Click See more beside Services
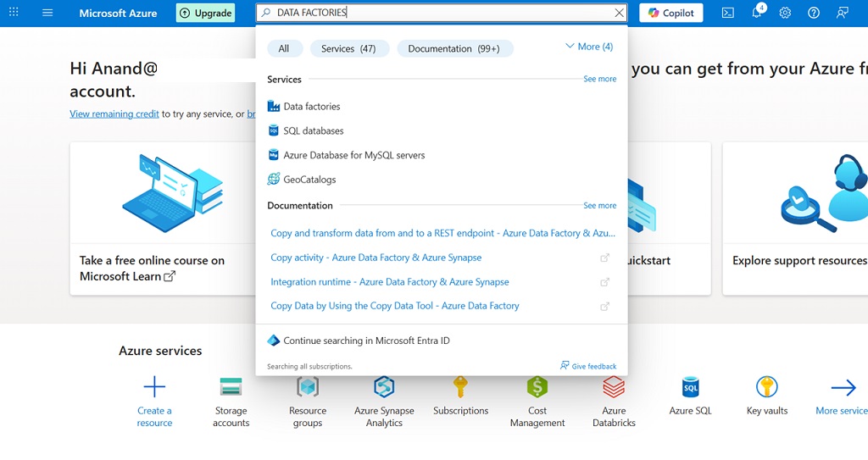This screenshot has height=460, width=868. pyautogui.click(x=599, y=79)
